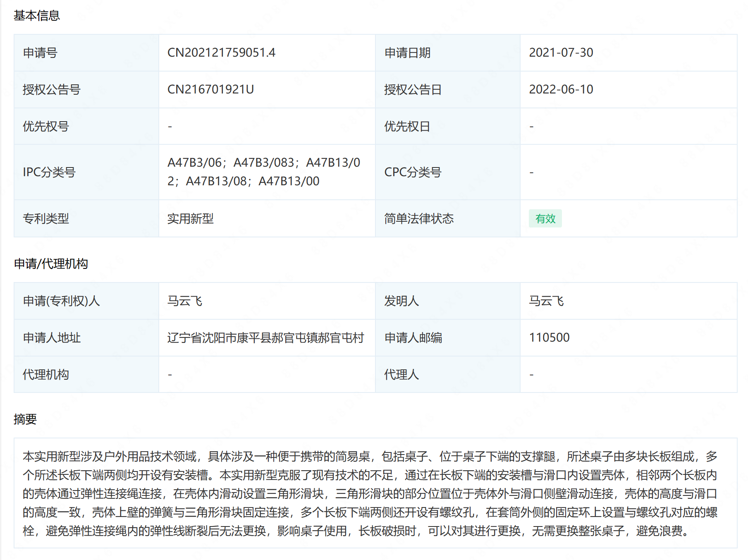
Task: Click the IPC classification codes cell
Action: tap(267, 172)
